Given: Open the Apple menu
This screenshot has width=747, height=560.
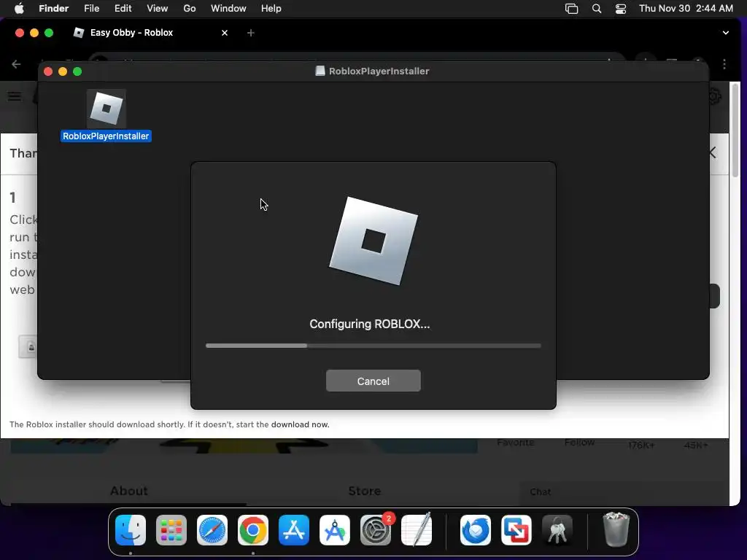Looking at the screenshot, I should click(x=19, y=8).
